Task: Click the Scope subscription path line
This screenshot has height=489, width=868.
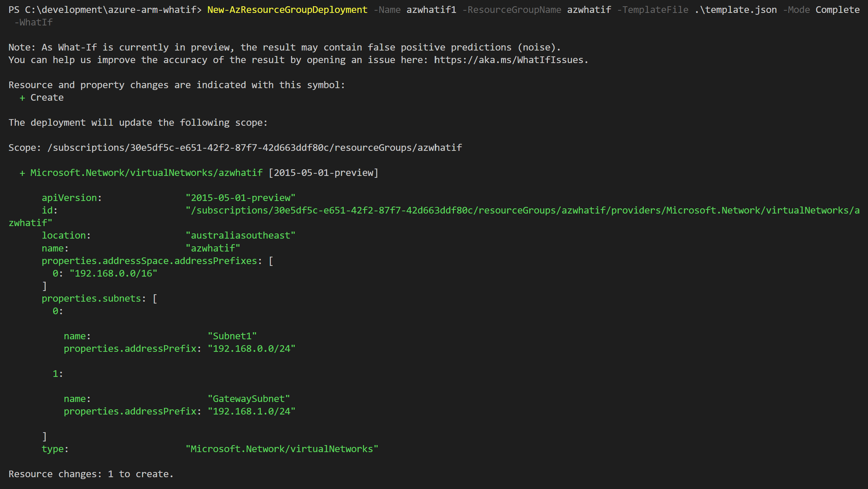Action: 235,148
